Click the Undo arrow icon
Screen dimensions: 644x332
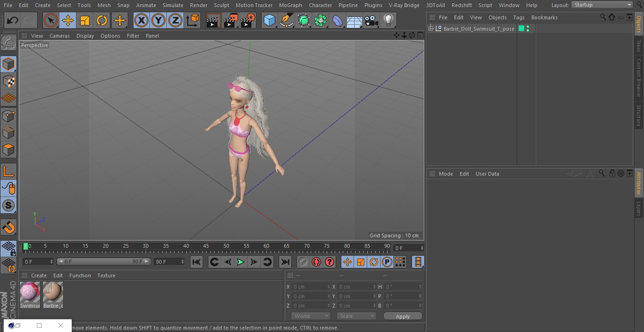13,20
